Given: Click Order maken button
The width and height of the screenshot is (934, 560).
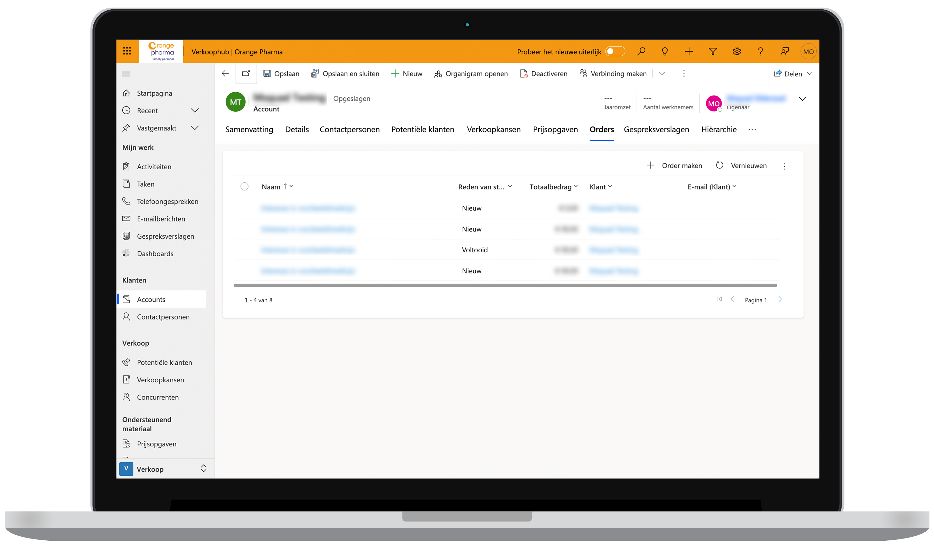Looking at the screenshot, I should [674, 166].
